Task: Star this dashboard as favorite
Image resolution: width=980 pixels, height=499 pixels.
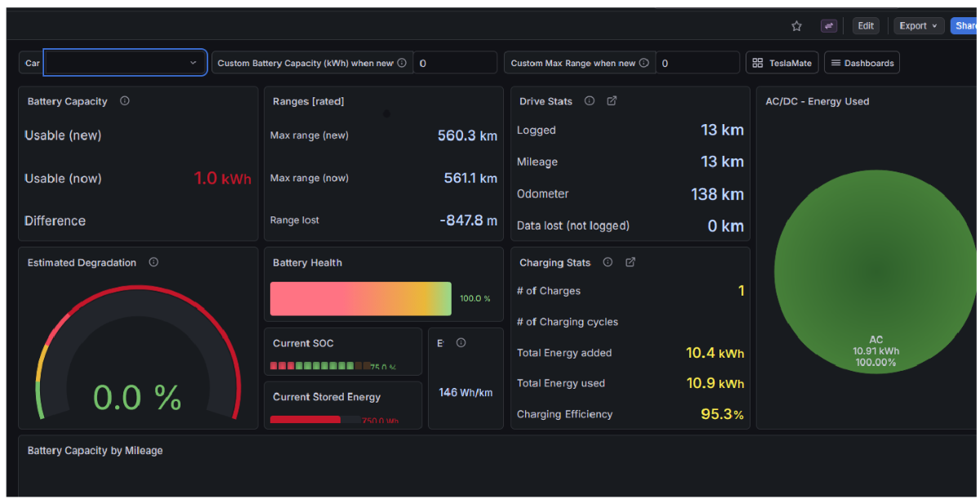Action: [x=796, y=26]
